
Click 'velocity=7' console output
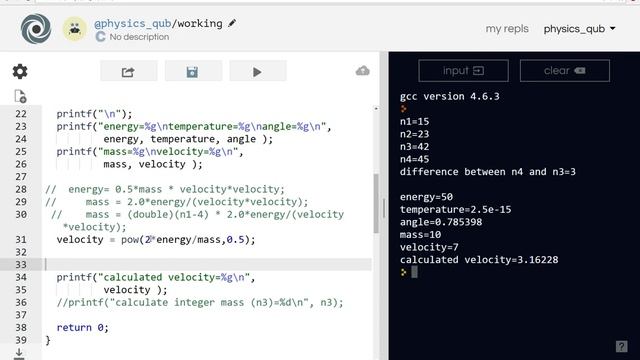[x=429, y=247]
